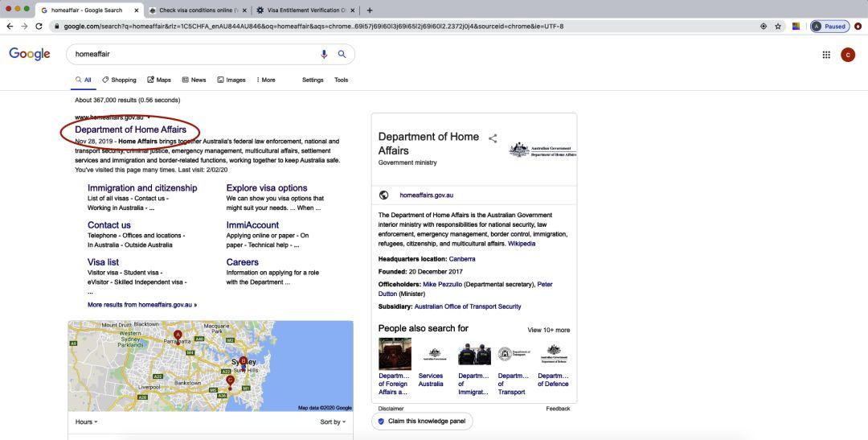Click the Department of Home Affairs logo image
This screenshot has height=440, width=868.
coord(542,150)
